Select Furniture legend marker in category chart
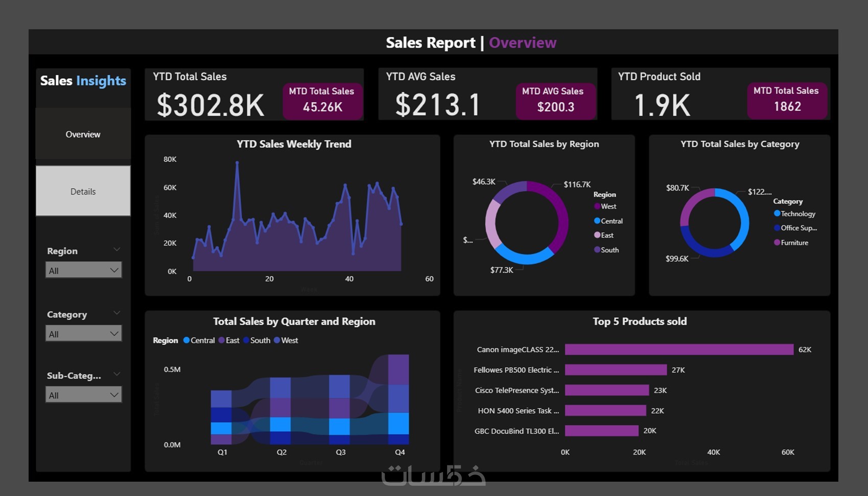 point(777,242)
